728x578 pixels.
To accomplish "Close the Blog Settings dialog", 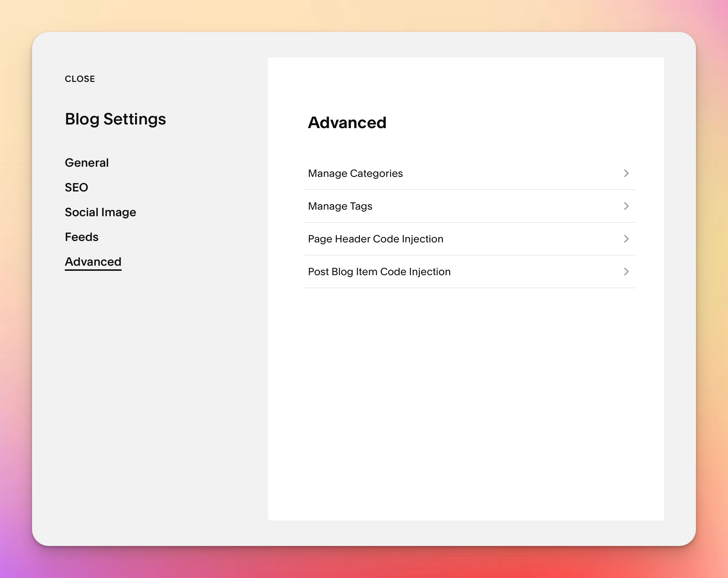I will 80,79.
